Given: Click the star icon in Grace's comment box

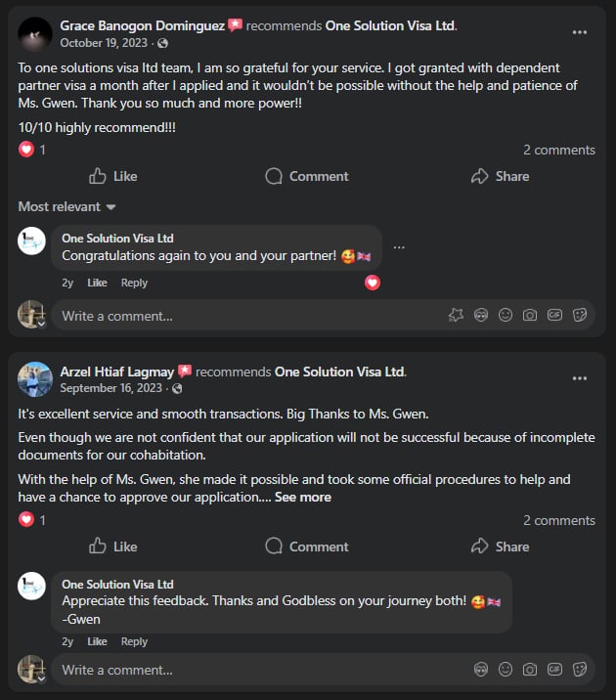Looking at the screenshot, I should click(456, 315).
